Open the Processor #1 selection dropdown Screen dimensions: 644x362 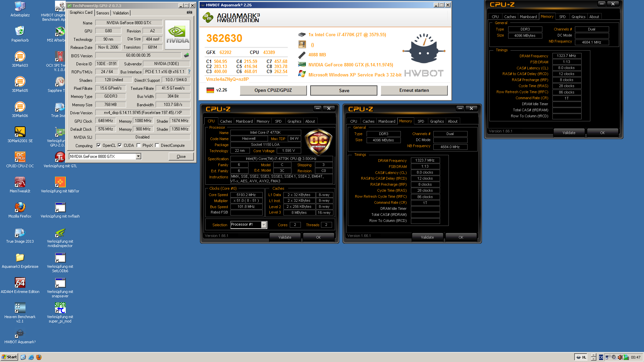pos(264,225)
